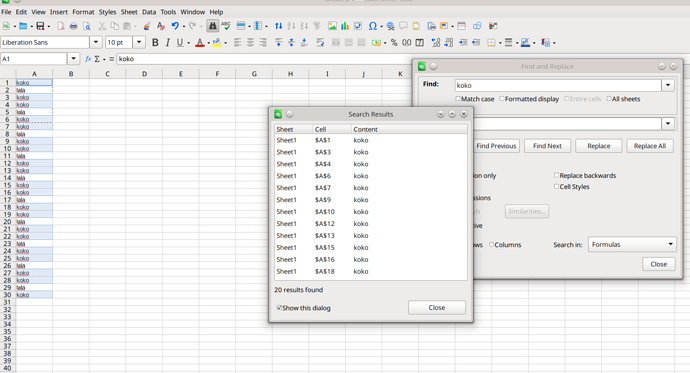690x373 pixels.
Task: Open the Tools menu
Action: [168, 12]
